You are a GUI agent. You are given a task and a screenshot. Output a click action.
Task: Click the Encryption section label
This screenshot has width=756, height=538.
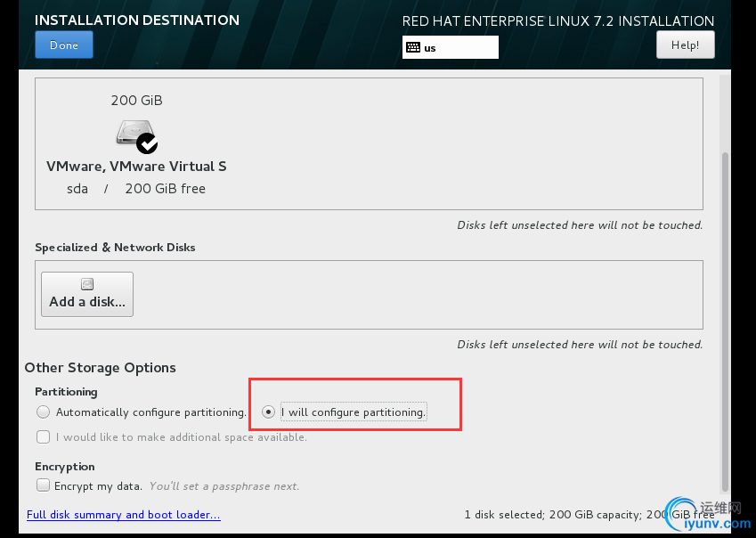65,467
